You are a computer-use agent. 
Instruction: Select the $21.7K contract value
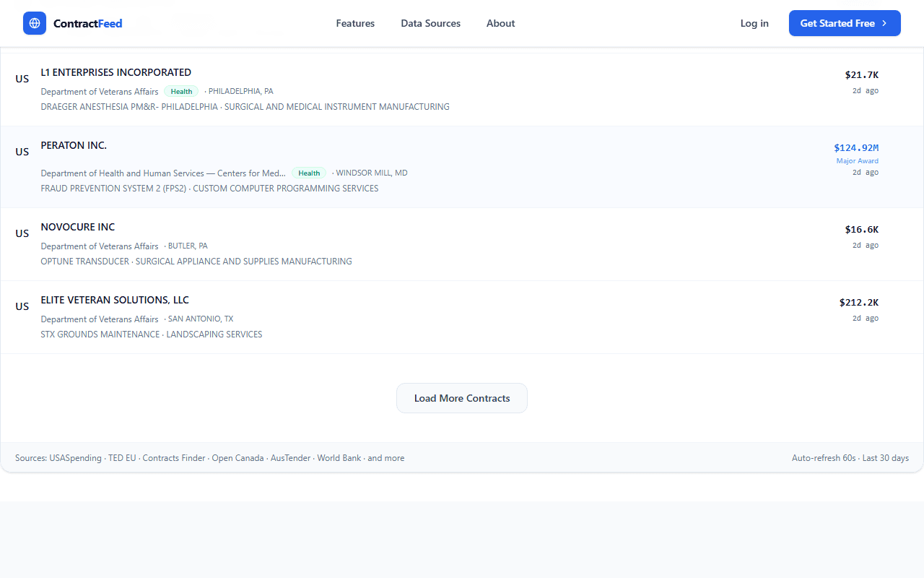point(862,74)
